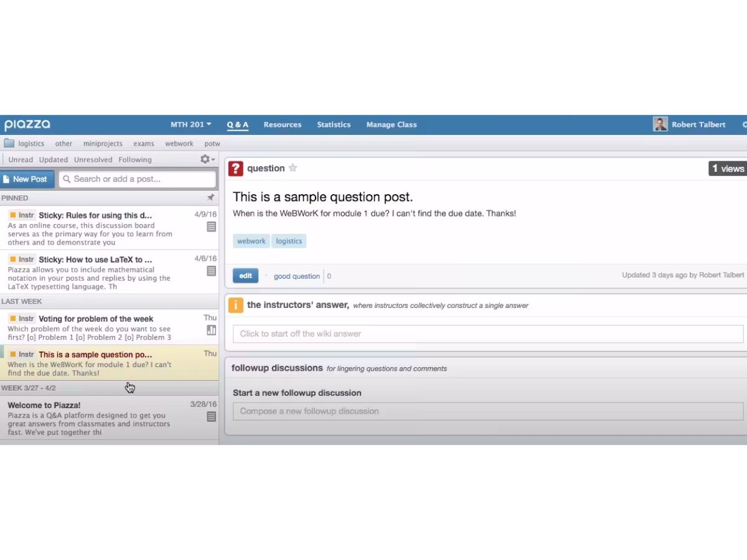Collapse the PINNED section header

(x=109, y=198)
